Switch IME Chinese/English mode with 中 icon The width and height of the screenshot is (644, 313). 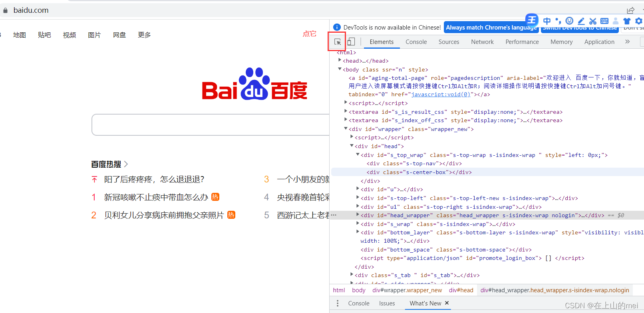(547, 21)
